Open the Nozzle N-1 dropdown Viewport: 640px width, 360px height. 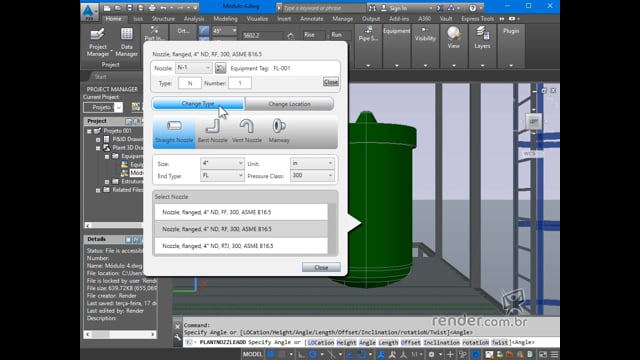click(x=193, y=68)
